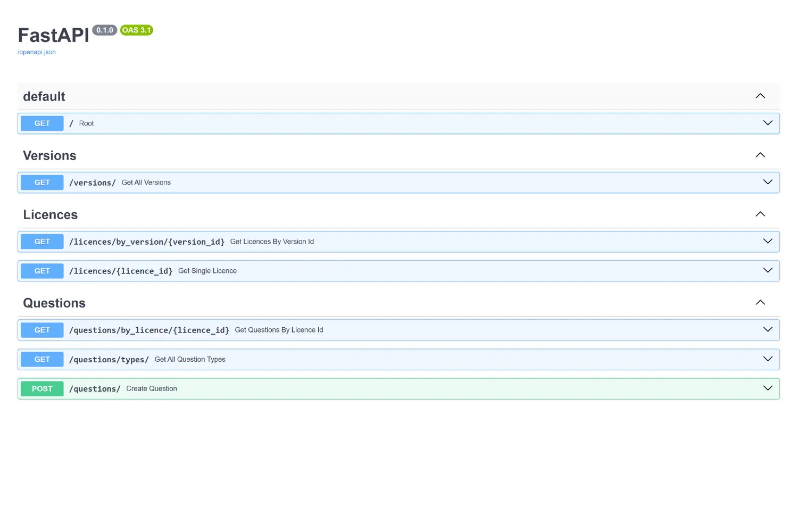Click the OAS 3.1 version badge

click(x=136, y=30)
